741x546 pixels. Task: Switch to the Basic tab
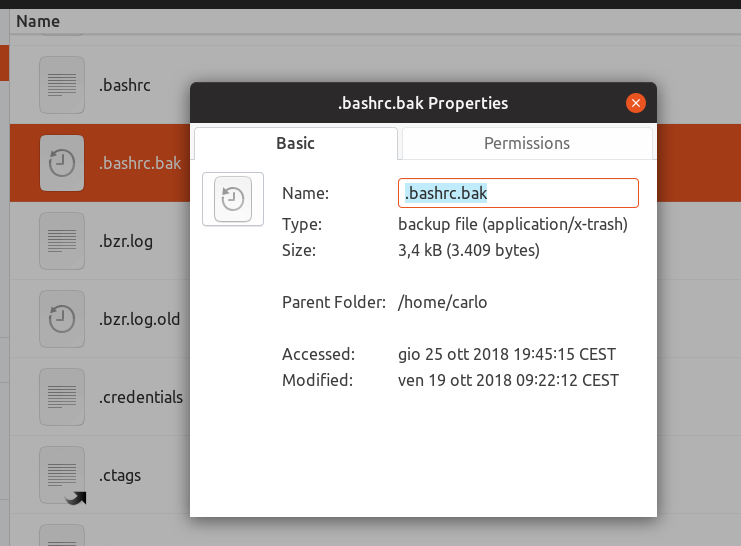(x=296, y=143)
